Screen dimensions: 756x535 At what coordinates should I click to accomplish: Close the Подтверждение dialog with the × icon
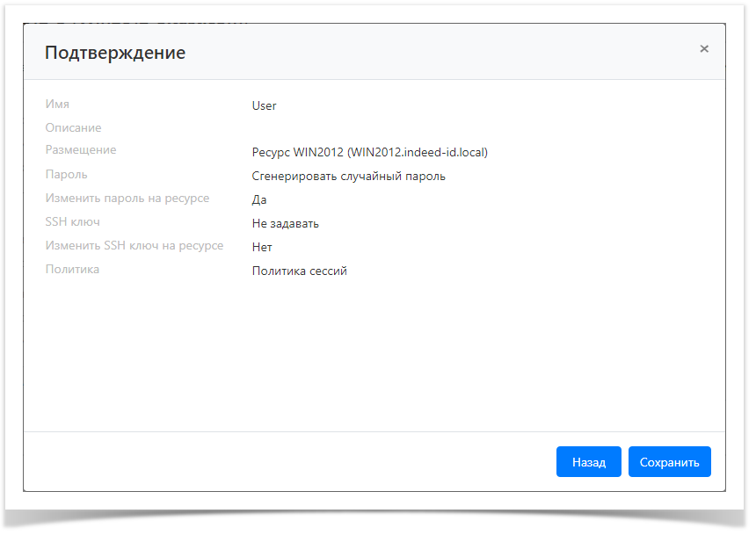pyautogui.click(x=704, y=48)
